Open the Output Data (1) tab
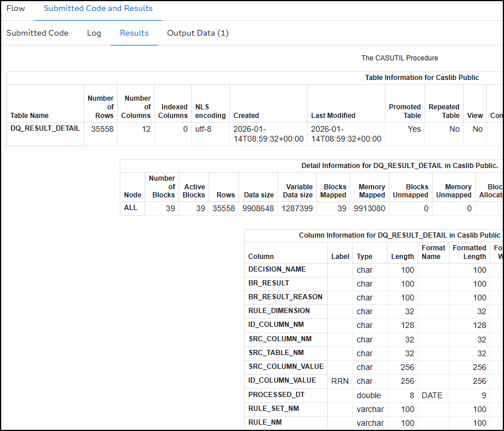The width and height of the screenshot is (504, 431). pyautogui.click(x=198, y=33)
